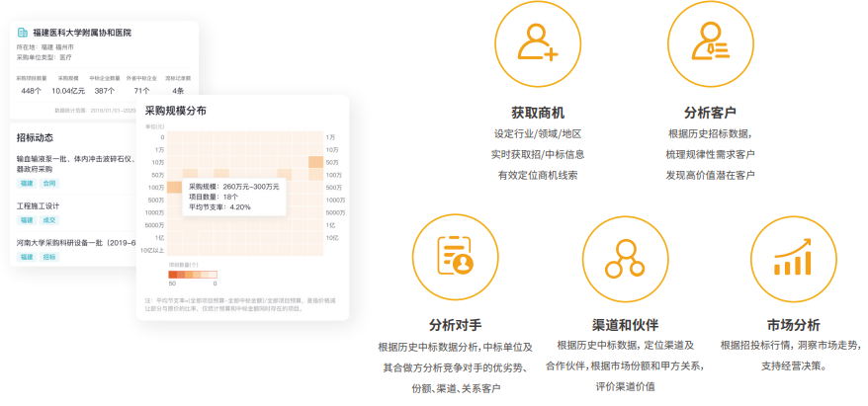Open the 工程施工设计 tender entry
Screen dimensions: 868x406
click(39, 205)
